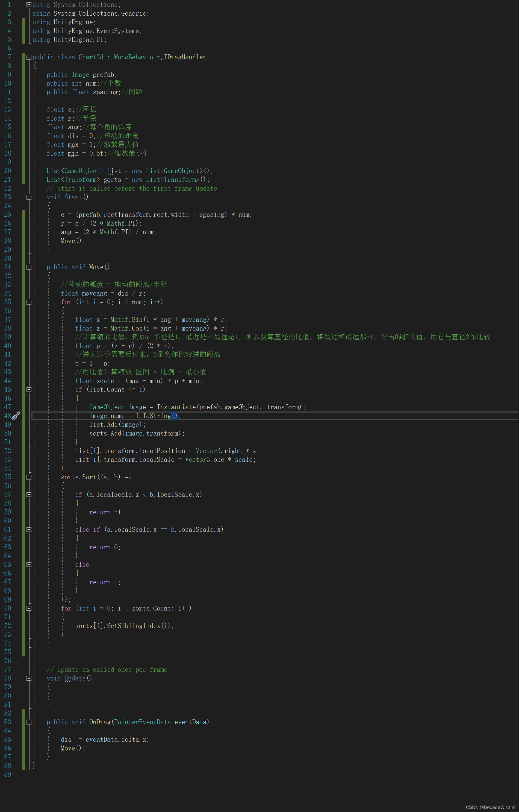The image size is (519, 812).
Task: Open the quick actions screwdriver icon
Action: (x=16, y=416)
